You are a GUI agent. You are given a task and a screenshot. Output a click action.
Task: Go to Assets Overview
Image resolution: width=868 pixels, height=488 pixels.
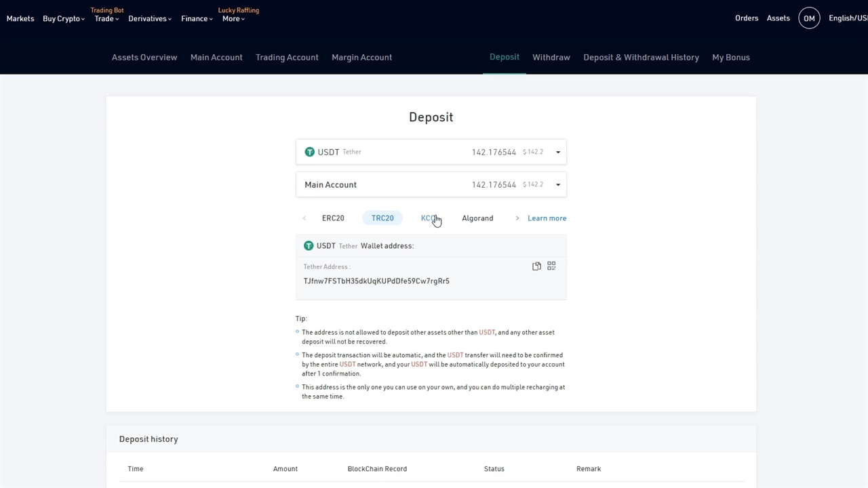(x=144, y=58)
